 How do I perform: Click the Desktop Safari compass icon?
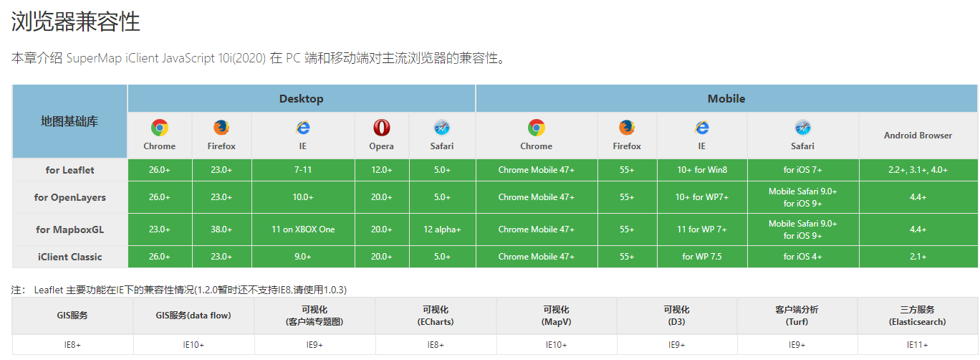point(442,128)
